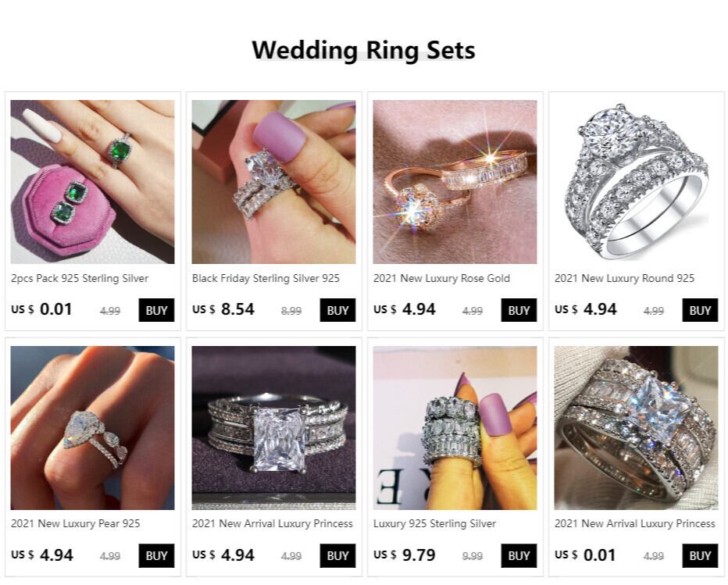The height and width of the screenshot is (585, 728).
Task: Open the last princess cut ring image
Action: coord(636,427)
